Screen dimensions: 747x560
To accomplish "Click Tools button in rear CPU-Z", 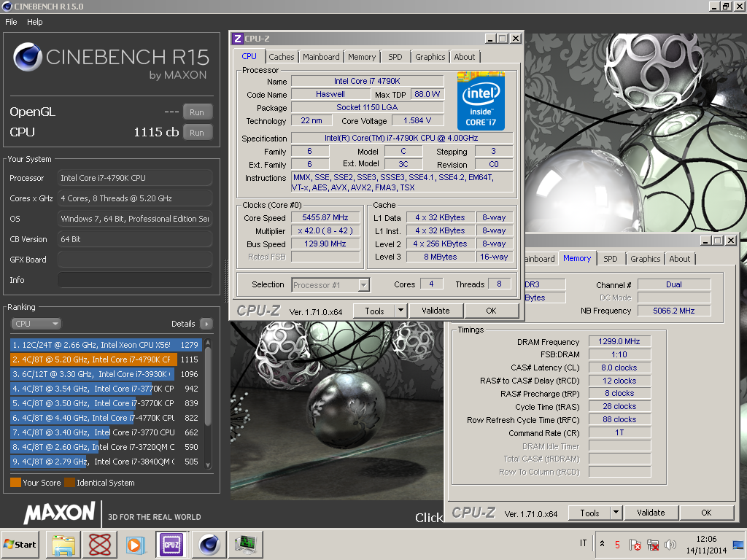I will coord(589,513).
